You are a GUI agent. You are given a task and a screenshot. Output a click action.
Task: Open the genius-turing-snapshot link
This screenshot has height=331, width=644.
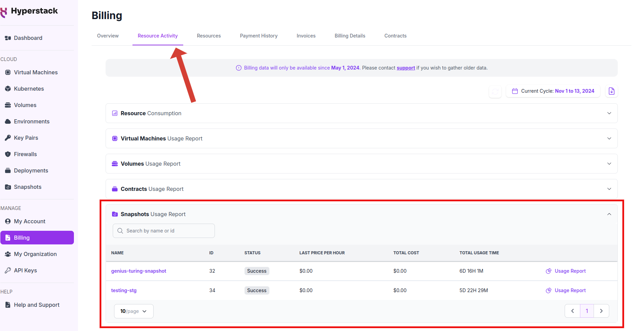click(139, 271)
